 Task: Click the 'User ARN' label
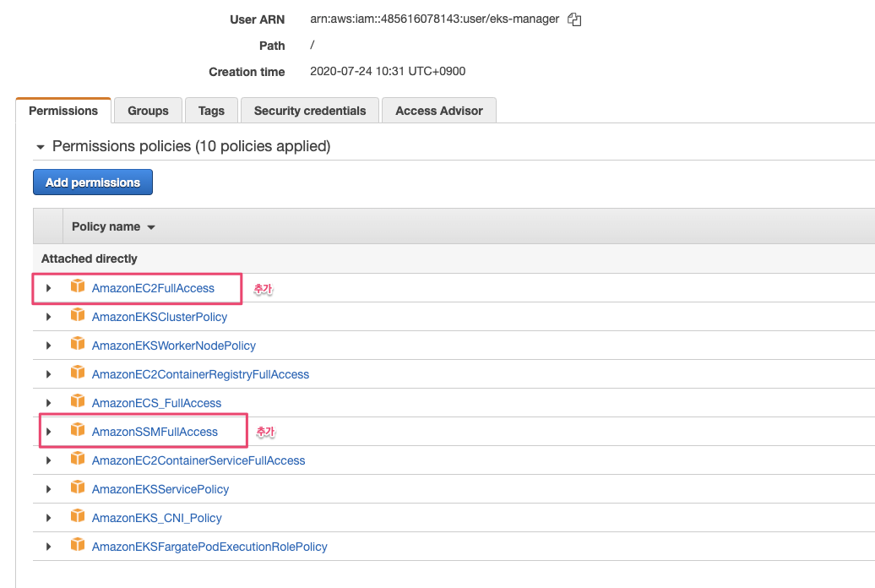click(258, 19)
